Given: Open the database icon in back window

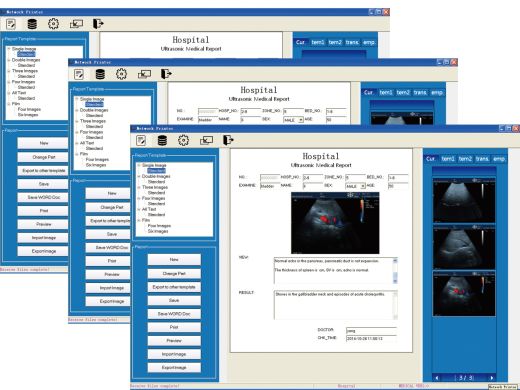Looking at the screenshot, I should coord(32,24).
